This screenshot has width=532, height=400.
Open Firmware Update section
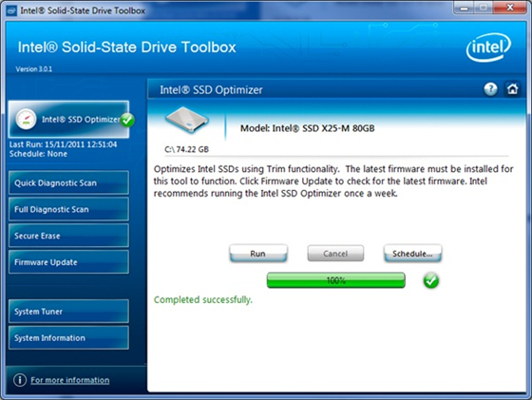coord(68,262)
